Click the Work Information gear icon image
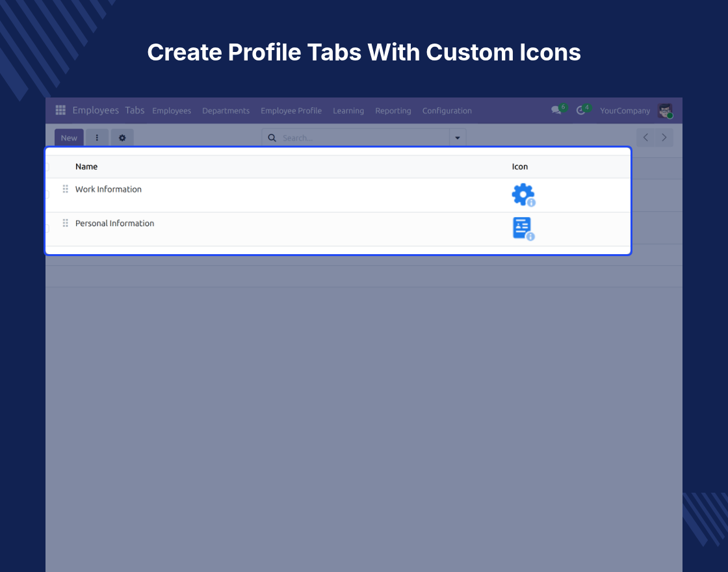 [x=524, y=195]
